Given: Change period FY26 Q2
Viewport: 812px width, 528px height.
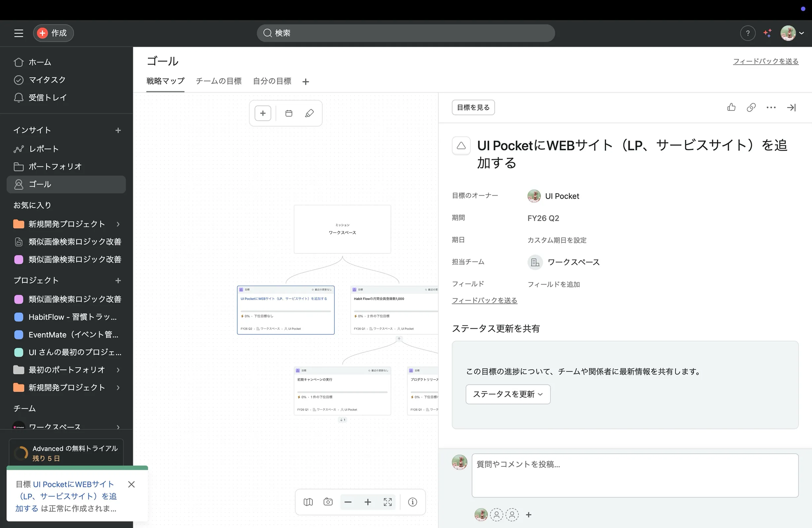Looking at the screenshot, I should [543, 218].
